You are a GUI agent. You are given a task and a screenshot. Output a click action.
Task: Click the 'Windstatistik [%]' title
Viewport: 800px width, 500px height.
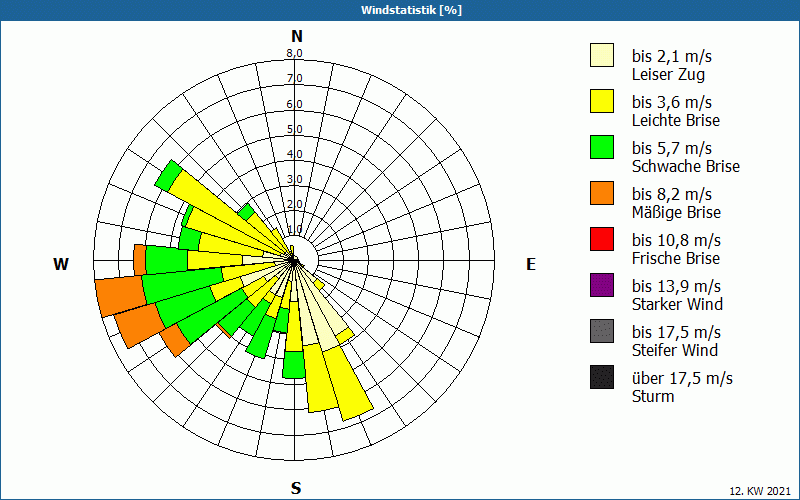[411, 10]
